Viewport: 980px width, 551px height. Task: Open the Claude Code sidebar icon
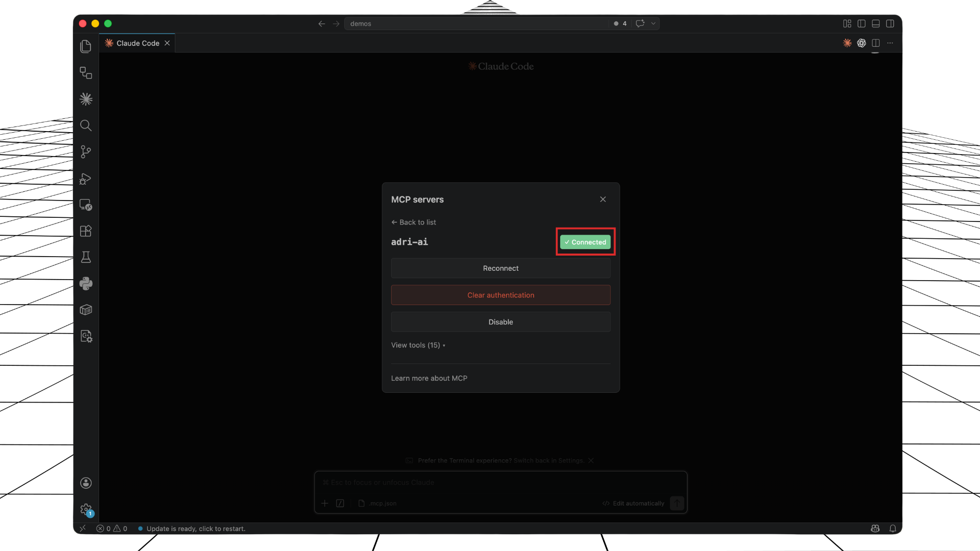[x=86, y=99]
